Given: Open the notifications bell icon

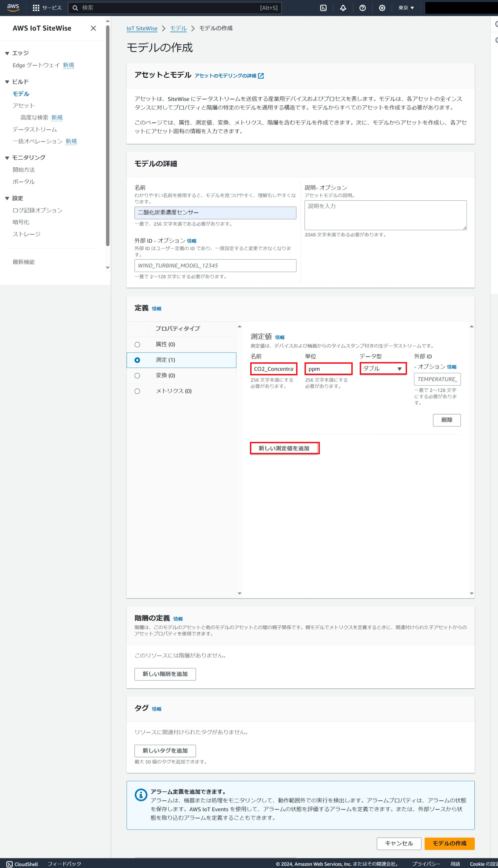Looking at the screenshot, I should (x=343, y=8).
